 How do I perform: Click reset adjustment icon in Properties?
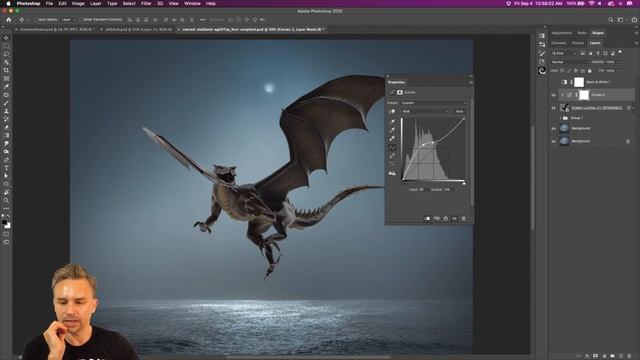click(446, 218)
